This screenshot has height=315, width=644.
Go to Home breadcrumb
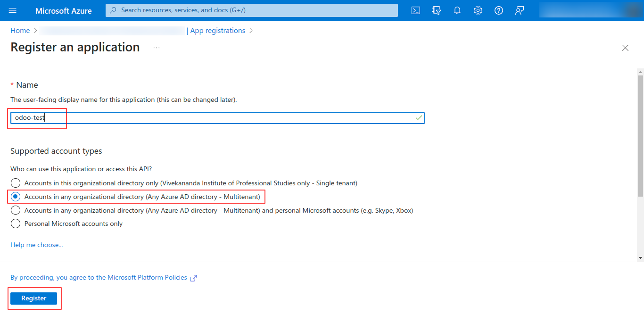click(x=20, y=31)
